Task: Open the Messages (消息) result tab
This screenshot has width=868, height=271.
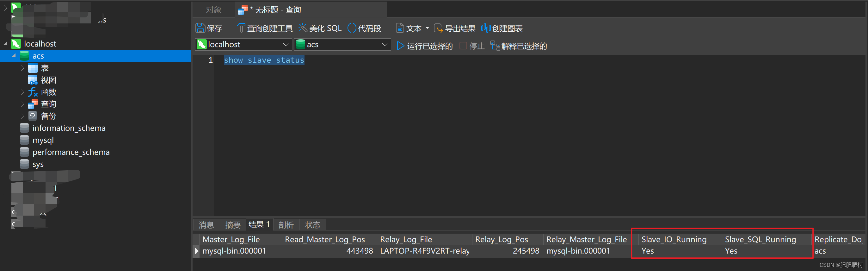Action: (206, 225)
